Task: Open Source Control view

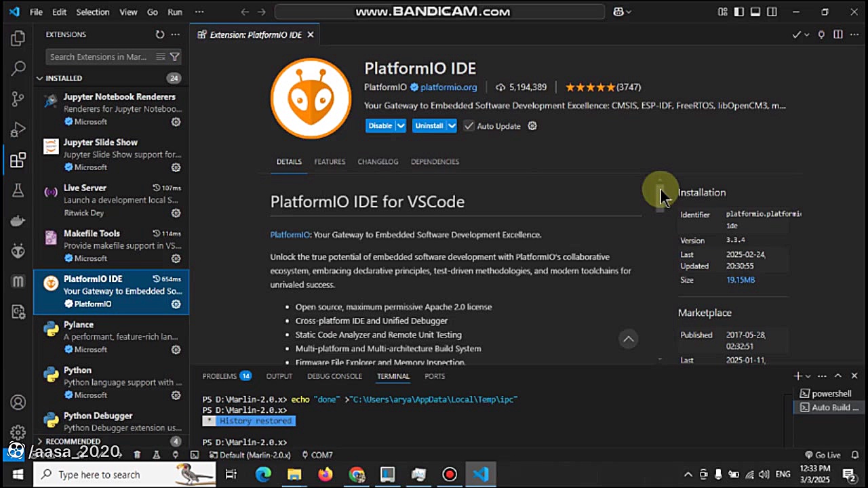Action: (x=18, y=99)
